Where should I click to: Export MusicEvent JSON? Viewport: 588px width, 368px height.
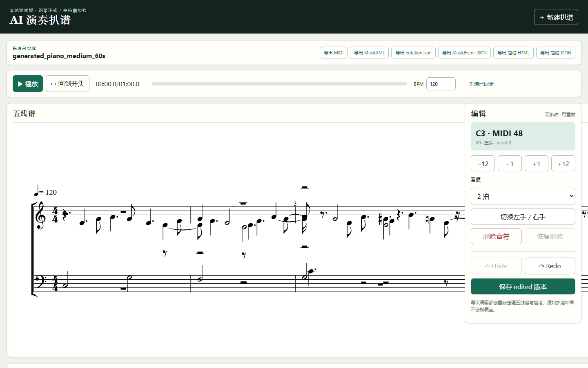[x=464, y=53]
